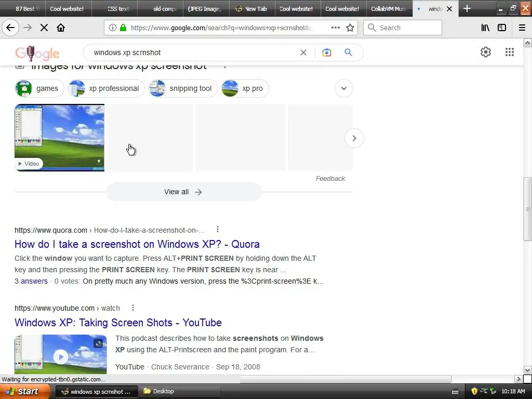Screen dimensions: 532x399
Task: Open the Firefox hamburger menu
Action: [x=522, y=28]
